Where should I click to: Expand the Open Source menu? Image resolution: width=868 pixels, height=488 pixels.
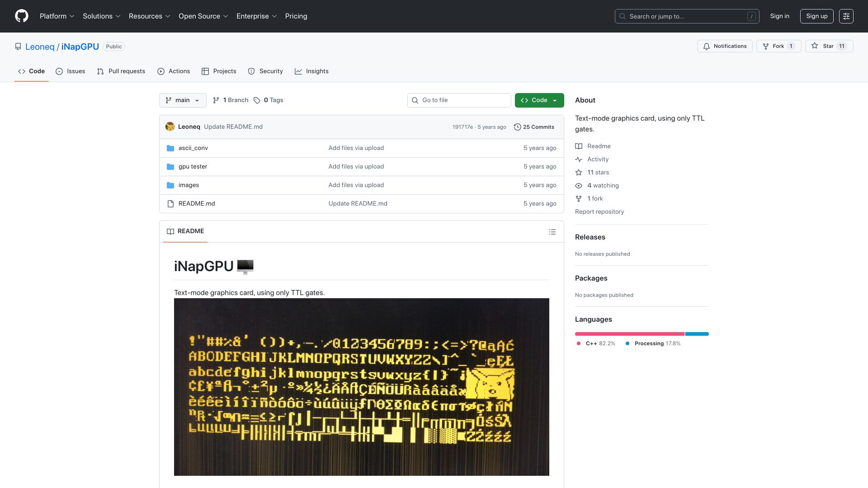(203, 16)
